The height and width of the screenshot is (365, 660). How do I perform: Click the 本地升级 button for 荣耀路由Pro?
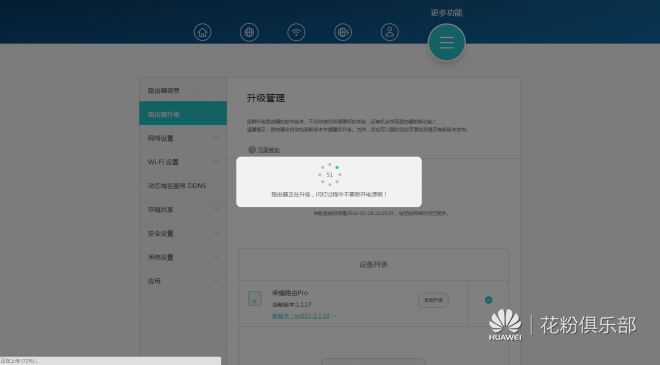tap(433, 300)
